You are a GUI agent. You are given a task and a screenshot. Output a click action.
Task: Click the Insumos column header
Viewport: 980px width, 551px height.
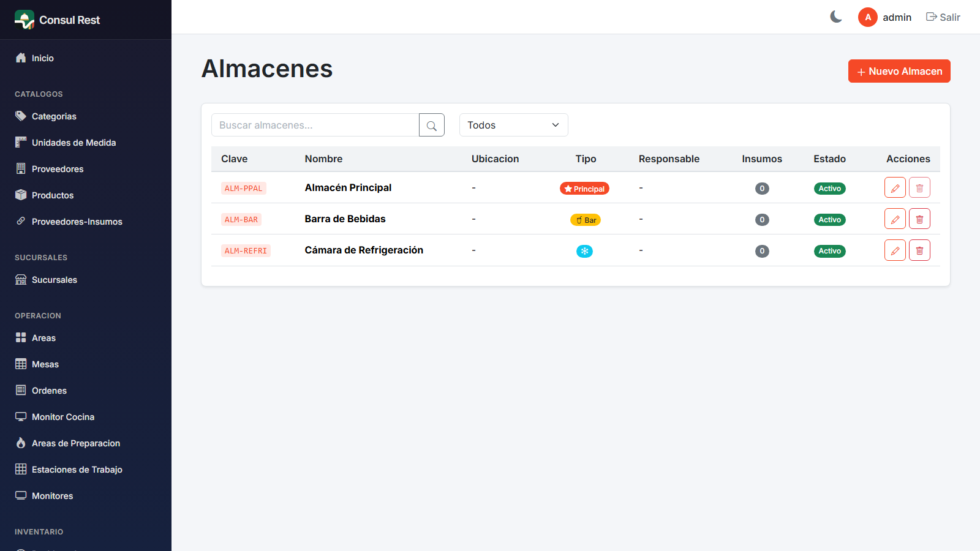[762, 159]
